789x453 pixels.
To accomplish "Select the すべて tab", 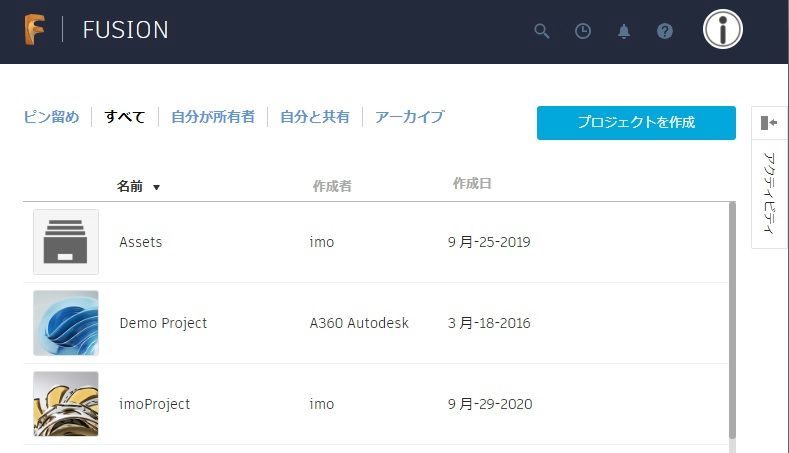I will [125, 117].
